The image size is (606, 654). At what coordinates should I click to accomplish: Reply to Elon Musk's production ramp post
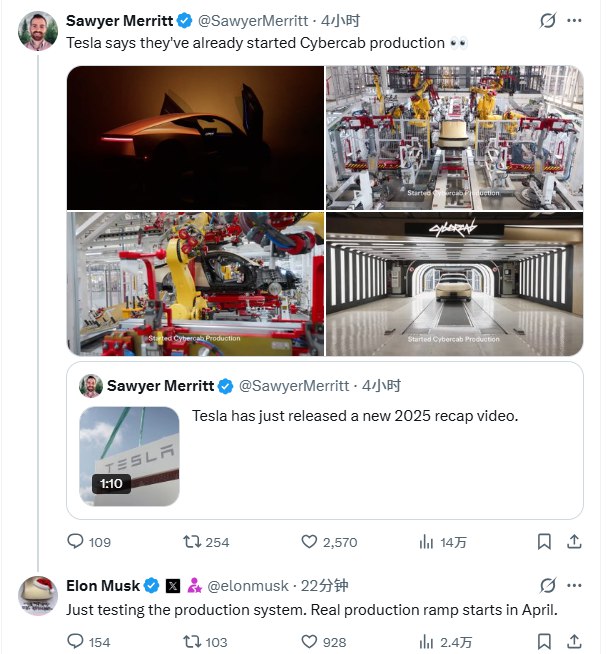75,641
